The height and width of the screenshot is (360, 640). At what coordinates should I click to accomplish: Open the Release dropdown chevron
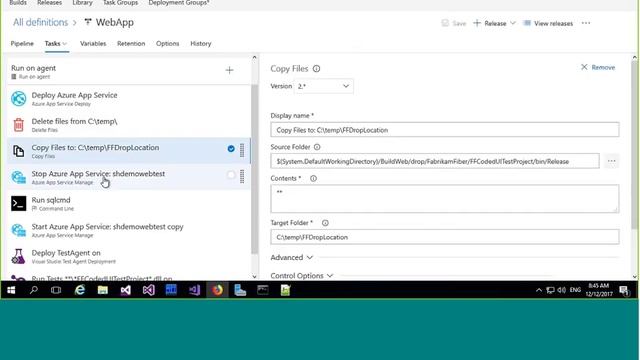[513, 23]
